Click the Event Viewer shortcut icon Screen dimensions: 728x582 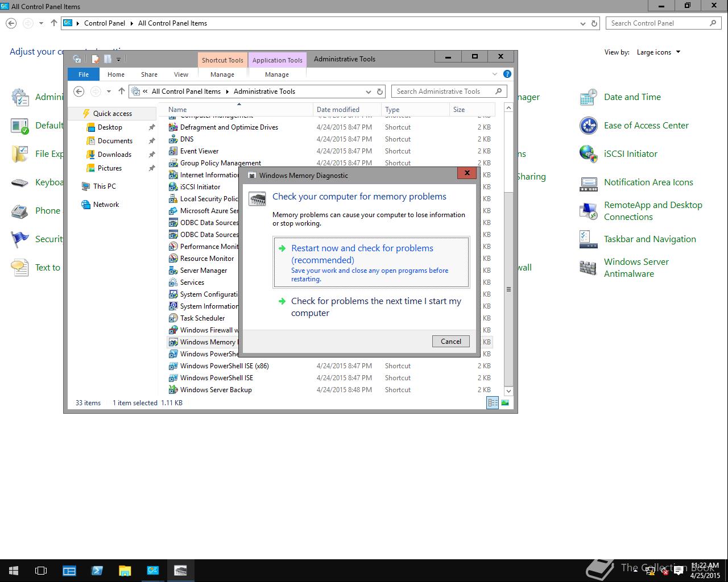click(173, 151)
